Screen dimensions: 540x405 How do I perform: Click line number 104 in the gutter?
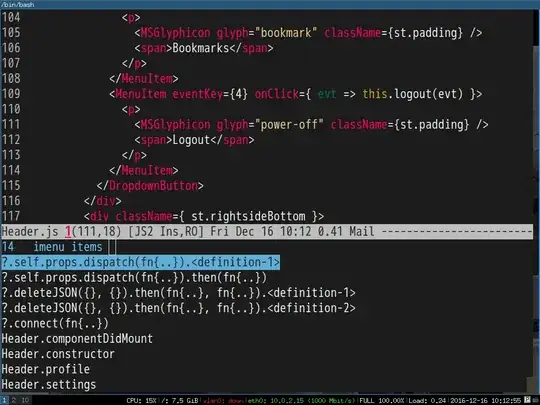pyautogui.click(x=11, y=17)
